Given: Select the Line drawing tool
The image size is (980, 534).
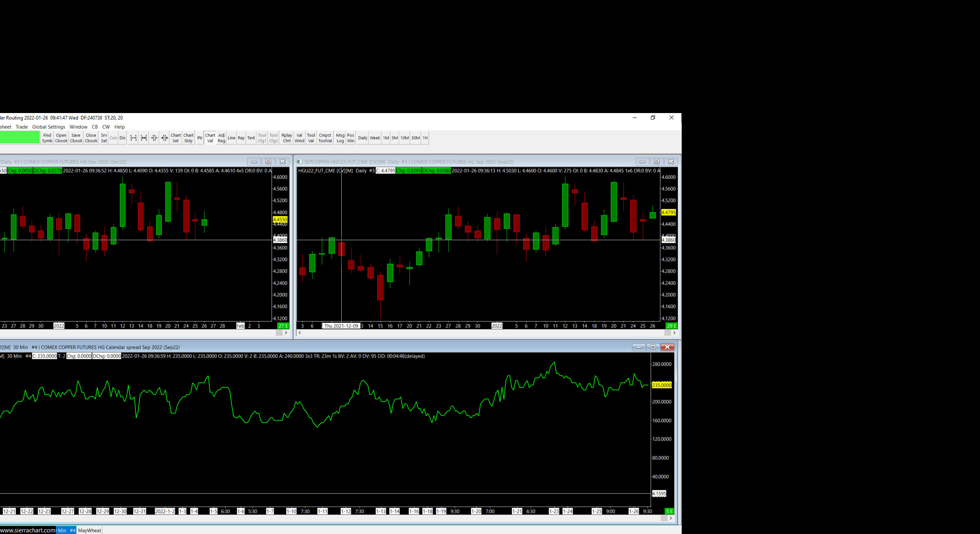Looking at the screenshot, I should coord(231,138).
